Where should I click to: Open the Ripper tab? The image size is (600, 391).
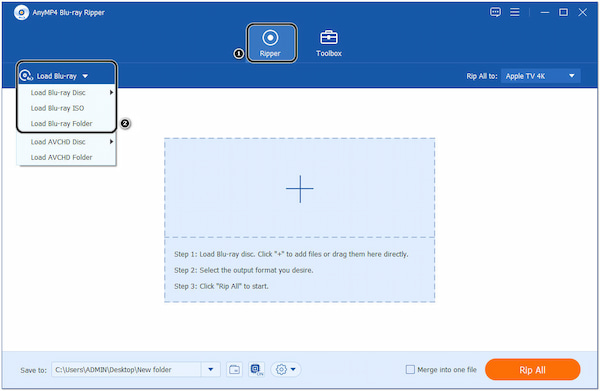tap(271, 43)
